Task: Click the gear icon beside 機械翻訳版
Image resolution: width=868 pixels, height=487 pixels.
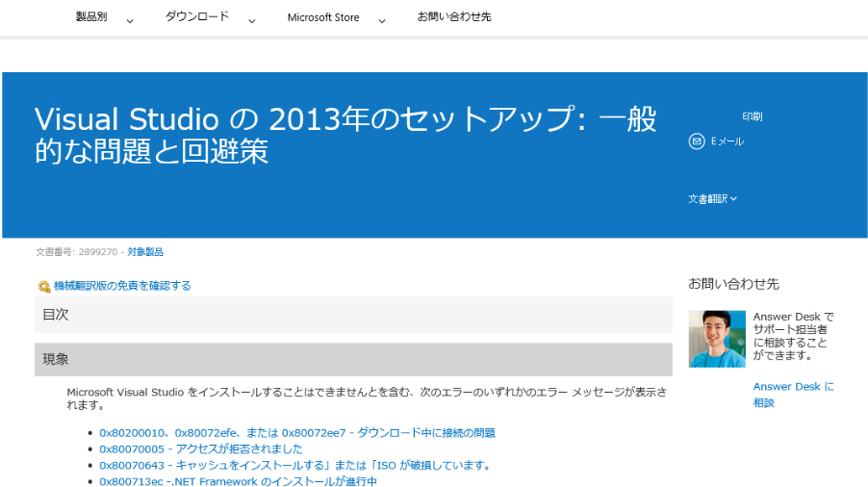Action: pos(43,286)
